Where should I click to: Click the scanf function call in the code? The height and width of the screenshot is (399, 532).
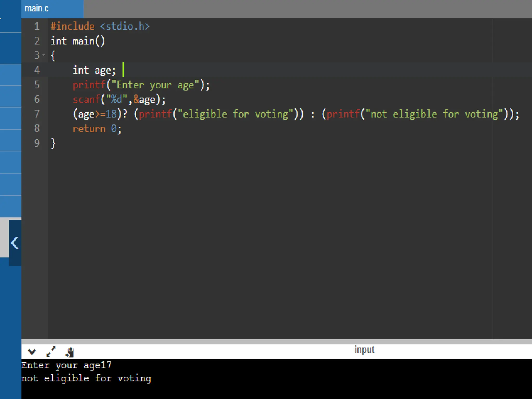[x=86, y=99]
